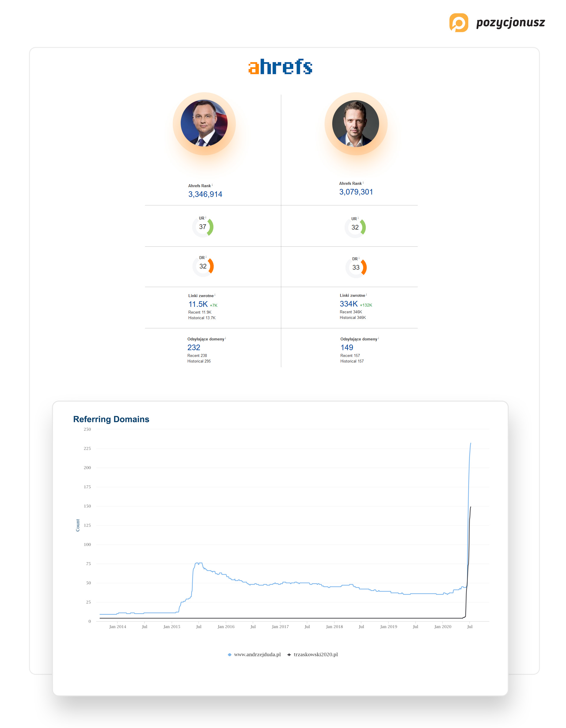Click Recent 11.9K text
The image size is (566, 728).
coord(200,312)
